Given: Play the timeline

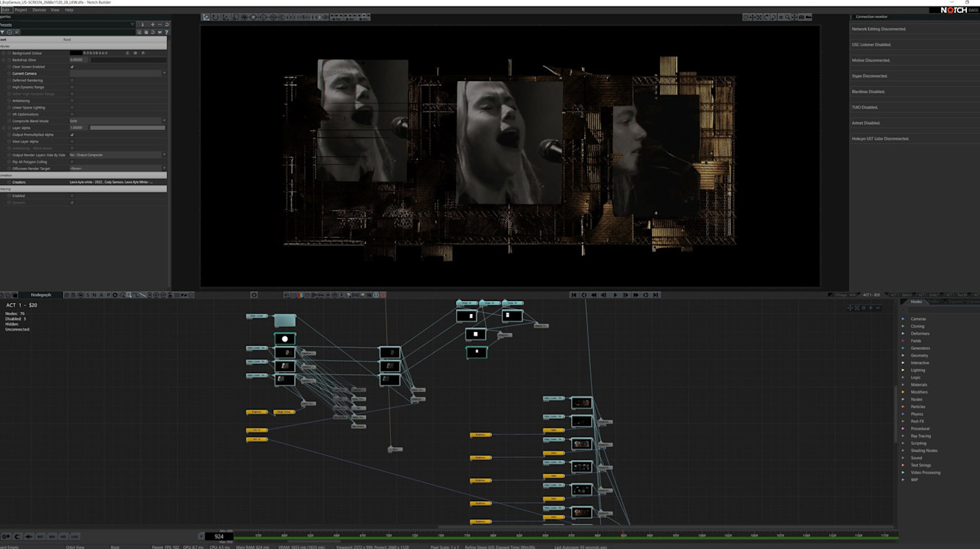Looking at the screenshot, I should pos(615,295).
